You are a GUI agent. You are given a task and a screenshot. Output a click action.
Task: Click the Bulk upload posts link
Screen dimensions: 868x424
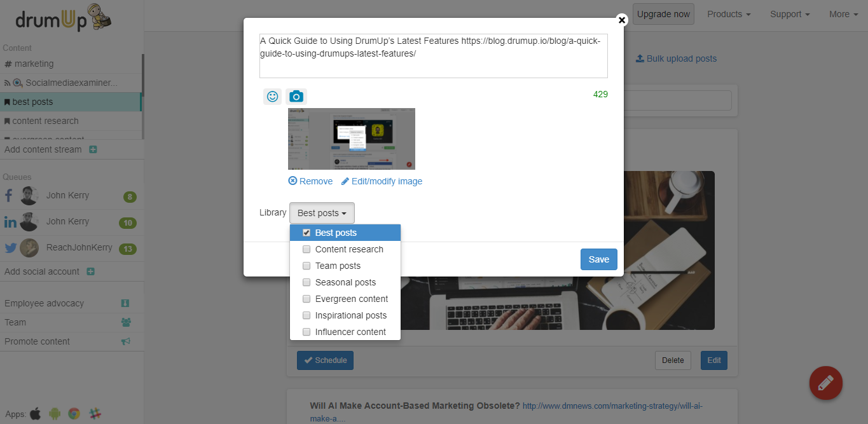pyautogui.click(x=676, y=58)
